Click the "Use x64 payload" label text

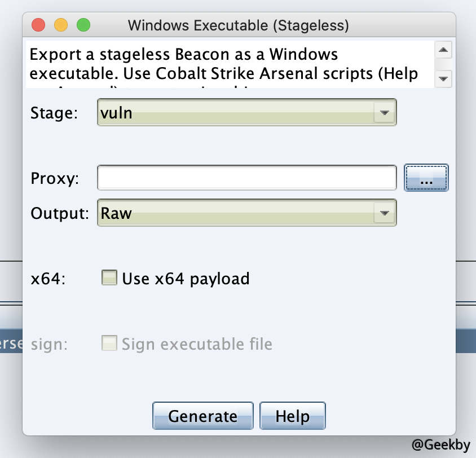pyautogui.click(x=186, y=279)
